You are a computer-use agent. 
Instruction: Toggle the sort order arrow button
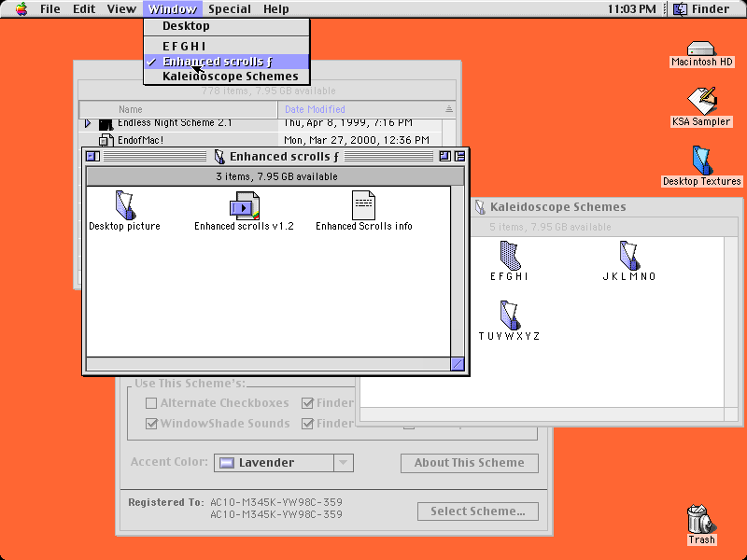pyautogui.click(x=449, y=109)
